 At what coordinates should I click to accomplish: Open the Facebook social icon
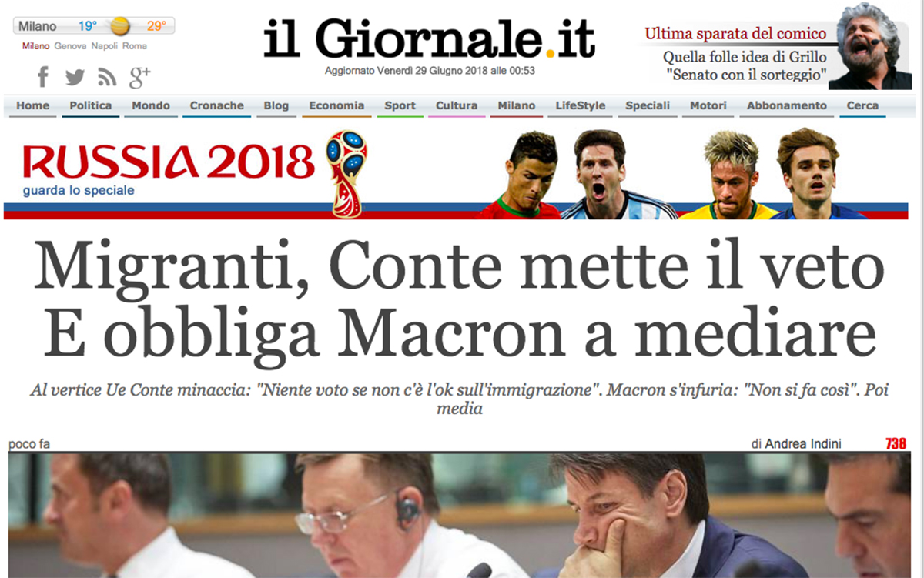(x=43, y=77)
